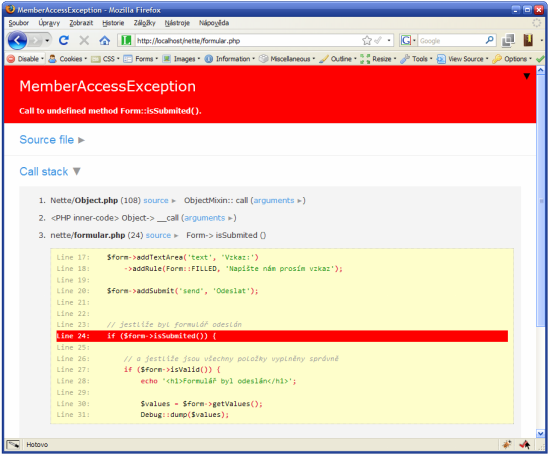Viewport: 550px width, 456px height.
Task: Collapse the error panel with the black triangle
Action: [x=526, y=76]
